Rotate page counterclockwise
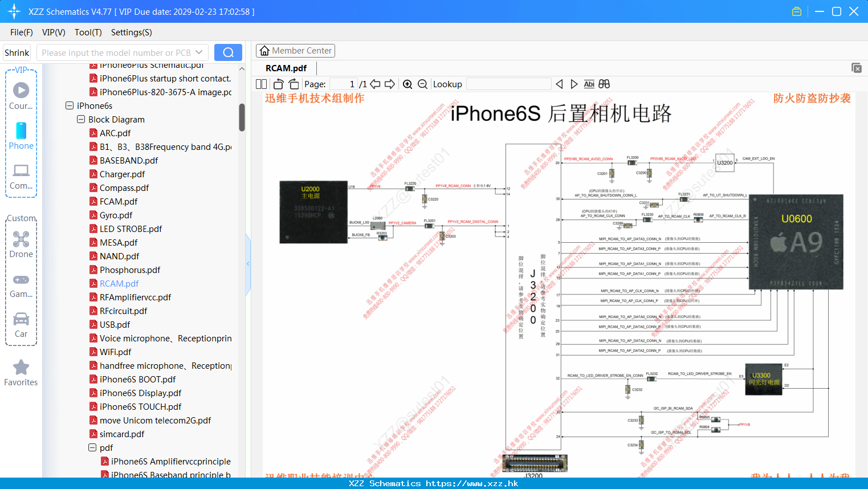Image resolution: width=868 pixels, height=489 pixels. coord(278,84)
